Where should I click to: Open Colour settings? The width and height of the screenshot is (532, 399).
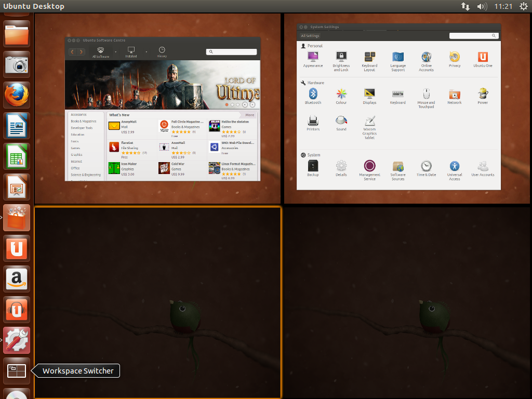click(x=341, y=96)
